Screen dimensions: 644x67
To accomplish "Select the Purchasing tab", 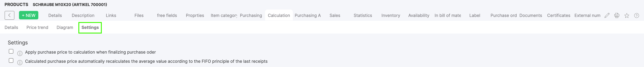I will coord(251,15).
